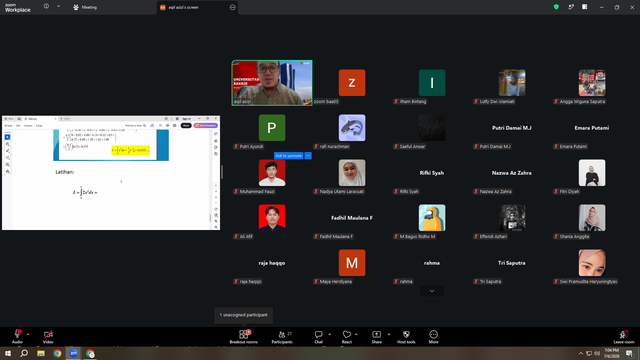Click the Ask to unmute button
The width and height of the screenshot is (640, 360).
click(x=289, y=156)
